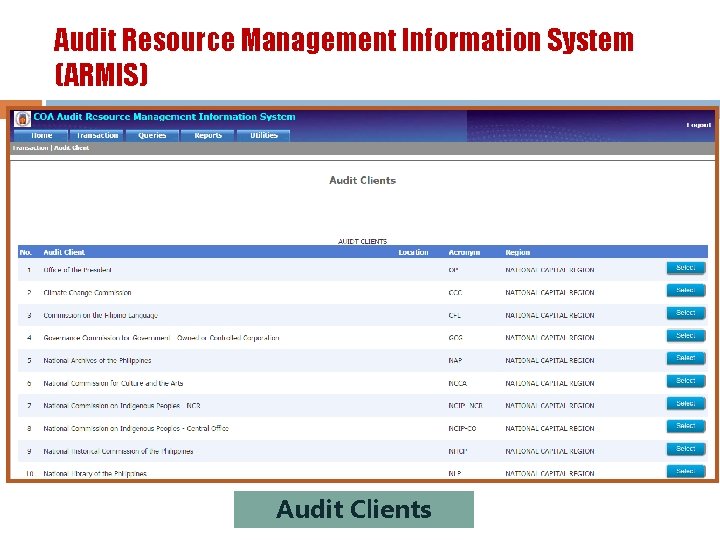720x540 pixels.
Task: Click 'Commission on the Filipino Language' name
Action: [x=101, y=315]
